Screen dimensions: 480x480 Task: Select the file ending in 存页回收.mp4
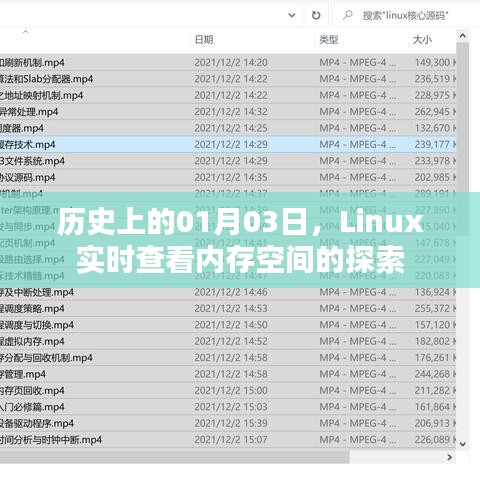click(32, 391)
